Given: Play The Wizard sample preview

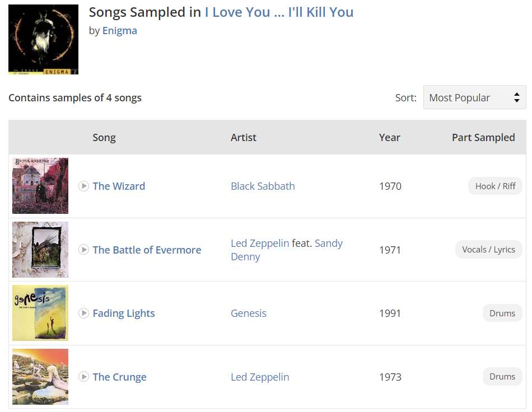Looking at the screenshot, I should pyautogui.click(x=83, y=186).
